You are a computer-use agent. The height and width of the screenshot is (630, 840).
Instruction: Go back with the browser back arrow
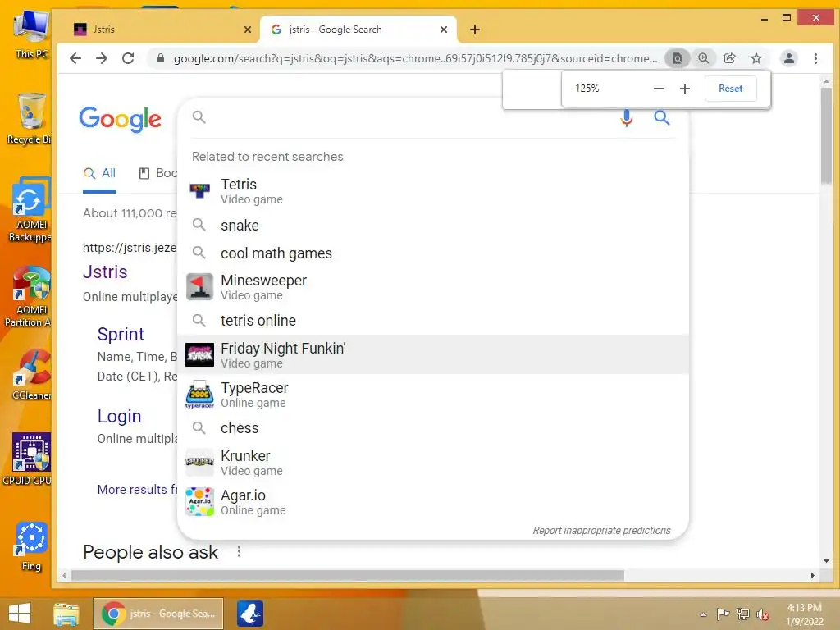(75, 58)
